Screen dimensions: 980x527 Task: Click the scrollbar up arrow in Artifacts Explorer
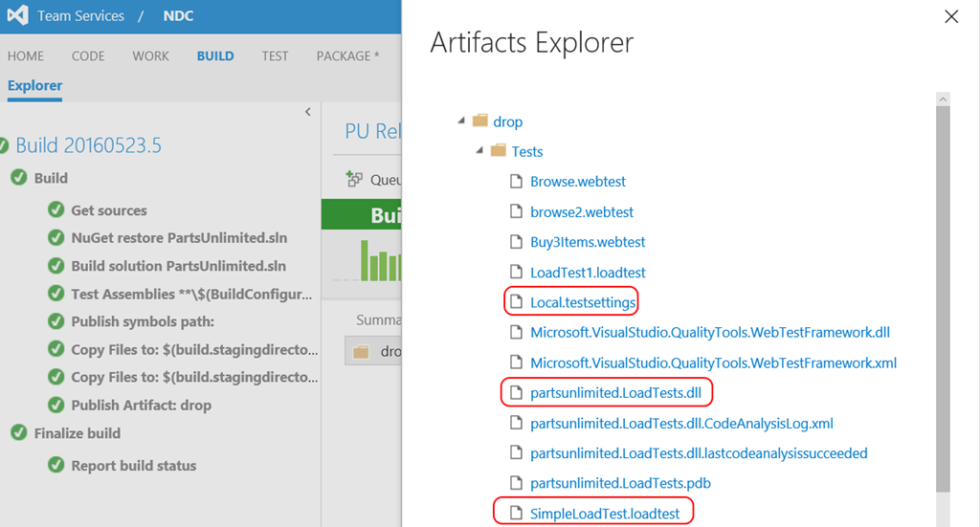coord(943,99)
